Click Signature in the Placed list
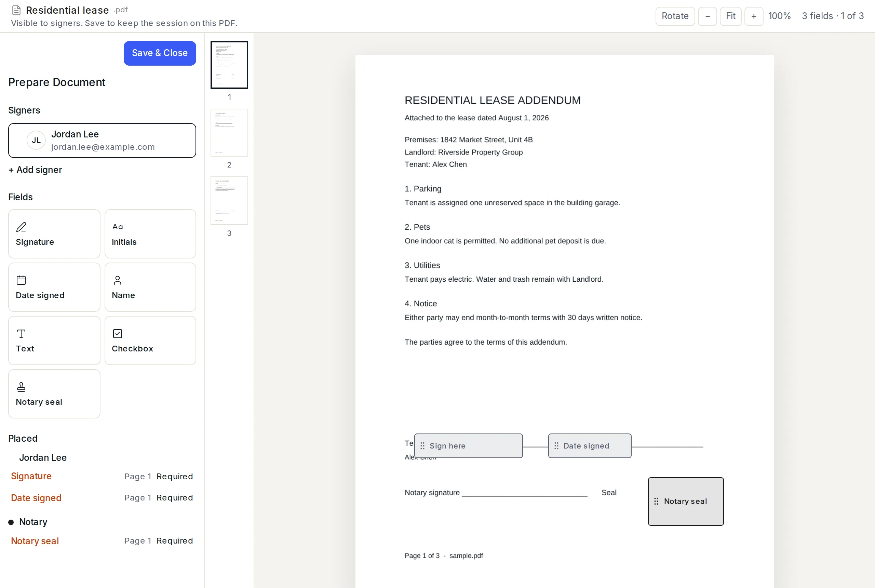The width and height of the screenshot is (875, 588). pyautogui.click(x=31, y=476)
